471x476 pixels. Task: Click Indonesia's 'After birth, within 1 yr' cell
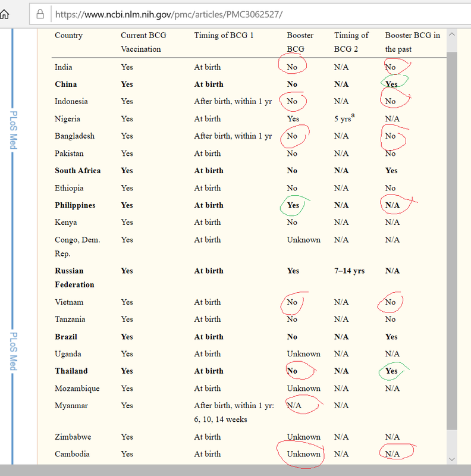[233, 101]
